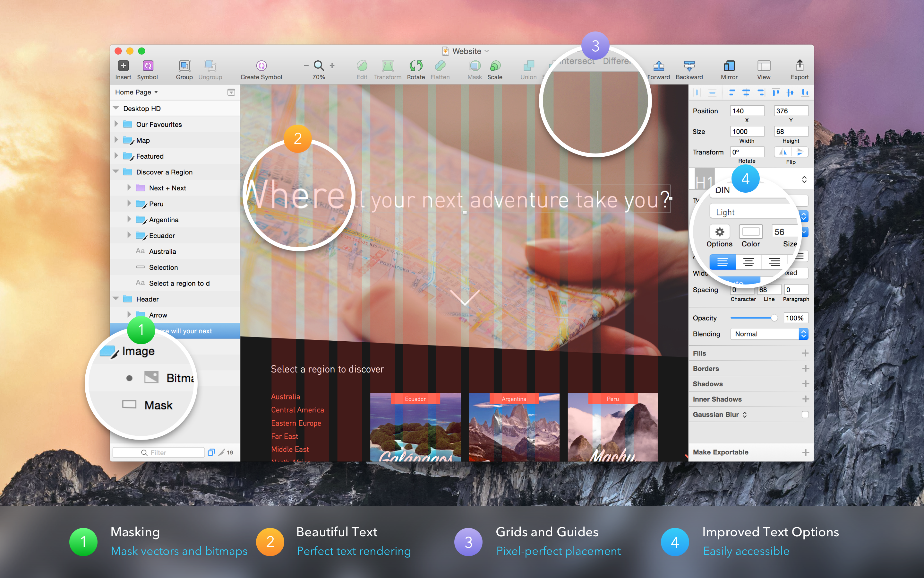The width and height of the screenshot is (924, 578).
Task: Click the Opacity 100% value field
Action: click(795, 318)
